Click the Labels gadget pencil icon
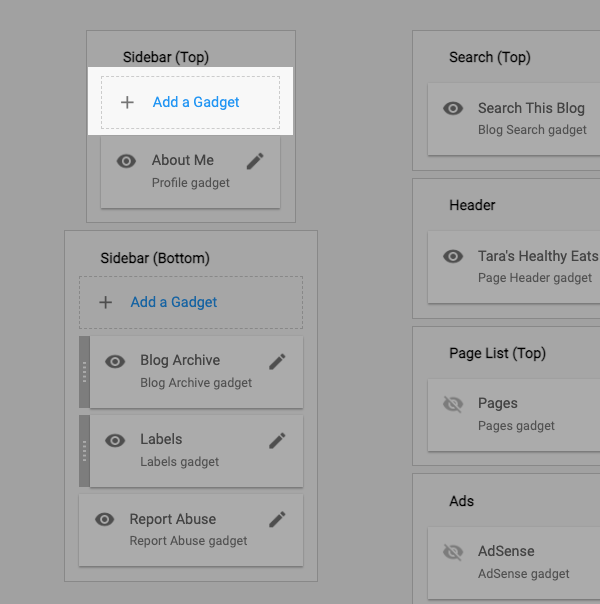600x604 pixels. (x=277, y=440)
